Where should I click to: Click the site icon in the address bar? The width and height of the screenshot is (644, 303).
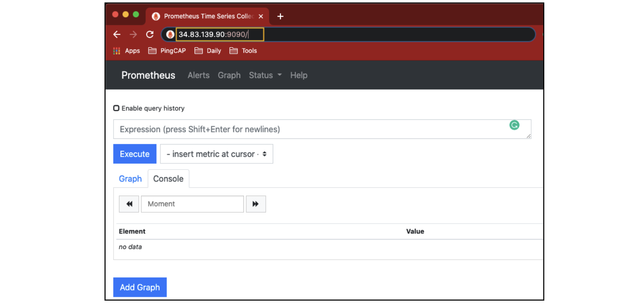pos(170,35)
